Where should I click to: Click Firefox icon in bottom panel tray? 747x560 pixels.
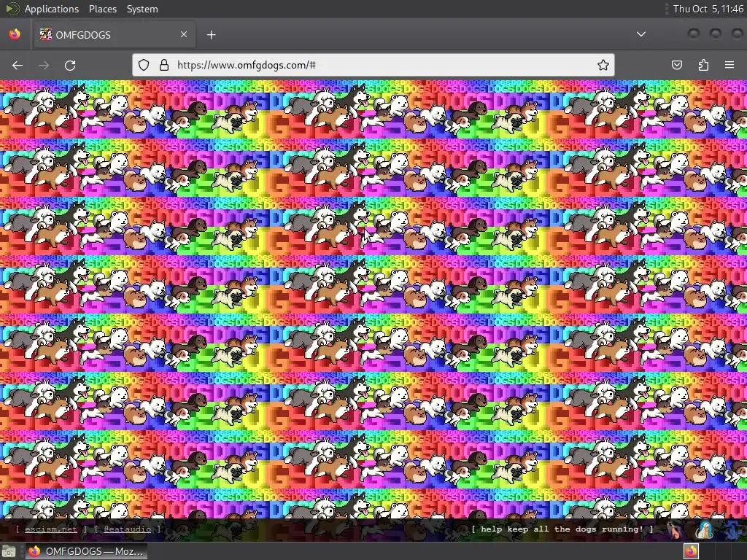click(x=691, y=551)
